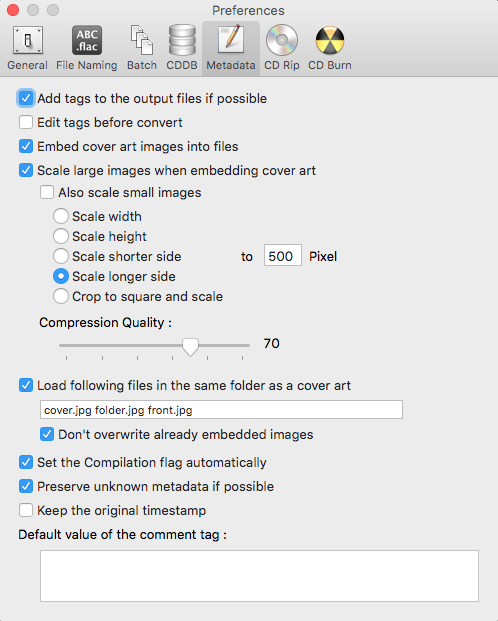Uncheck Add tags to the output files
Viewport: 498px width, 621px height.
pyautogui.click(x=26, y=98)
